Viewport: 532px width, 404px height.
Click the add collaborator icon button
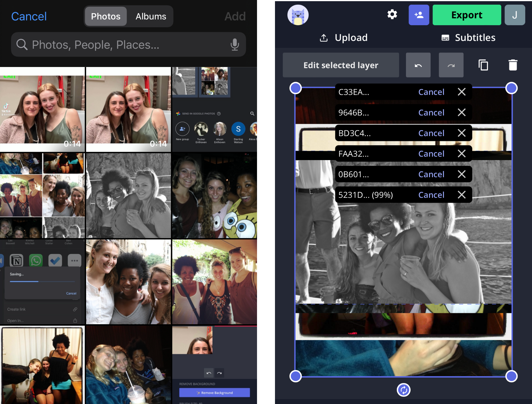click(419, 15)
